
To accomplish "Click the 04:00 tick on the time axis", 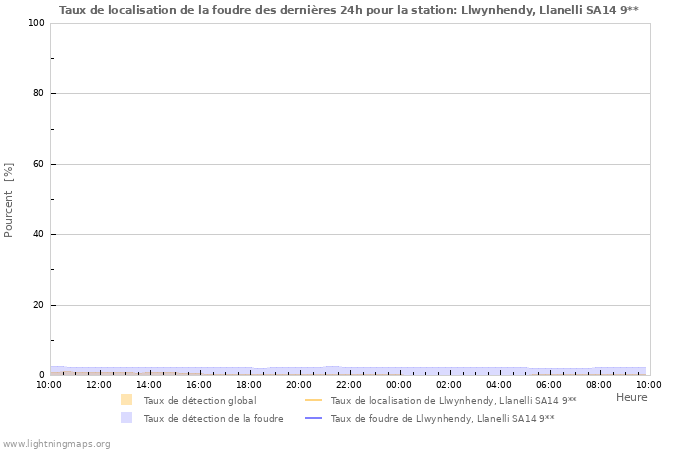I will click(x=499, y=384).
